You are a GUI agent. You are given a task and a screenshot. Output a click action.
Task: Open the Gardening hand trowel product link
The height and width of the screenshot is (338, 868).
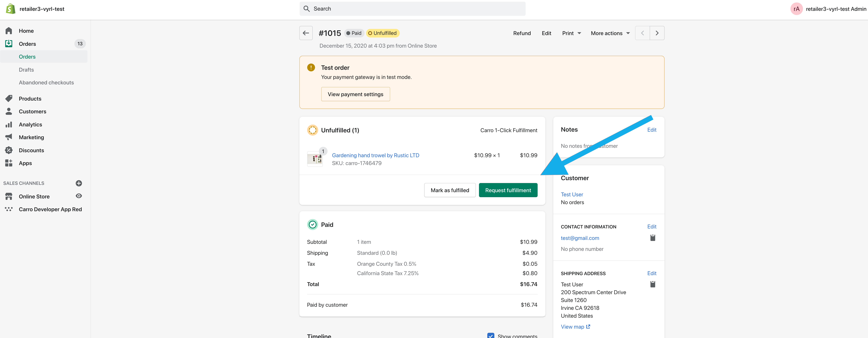coord(375,155)
